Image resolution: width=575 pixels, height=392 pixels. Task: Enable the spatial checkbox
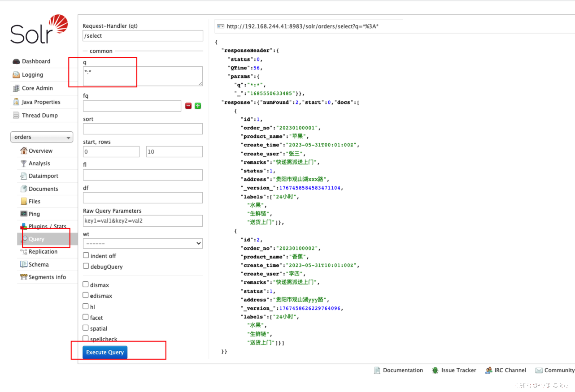(86, 328)
